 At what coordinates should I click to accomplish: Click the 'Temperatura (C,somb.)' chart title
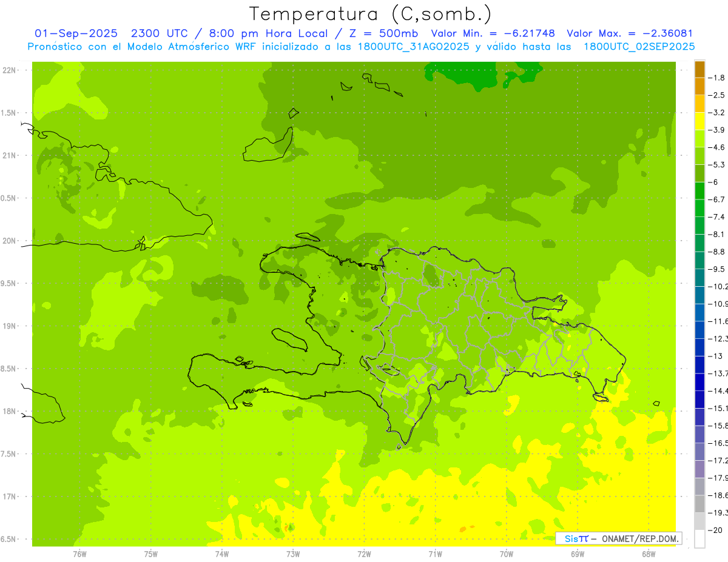[370, 14]
